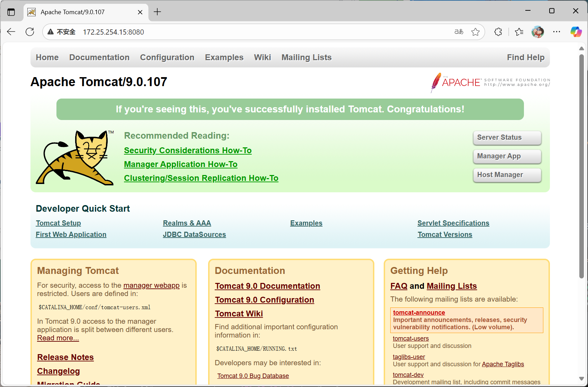
Task: Open Tomcat 9.0 Documentation link
Action: (267, 286)
